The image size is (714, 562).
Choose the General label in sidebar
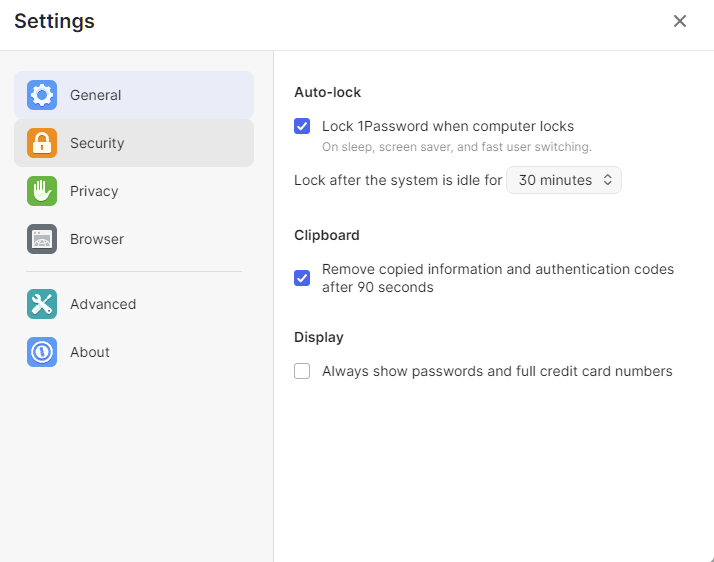point(95,95)
